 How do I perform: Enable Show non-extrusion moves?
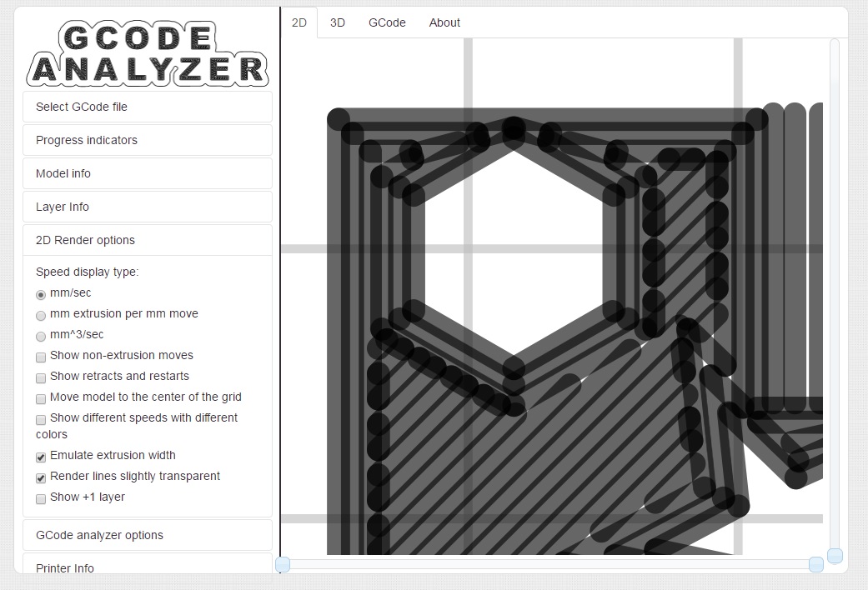pyautogui.click(x=40, y=357)
